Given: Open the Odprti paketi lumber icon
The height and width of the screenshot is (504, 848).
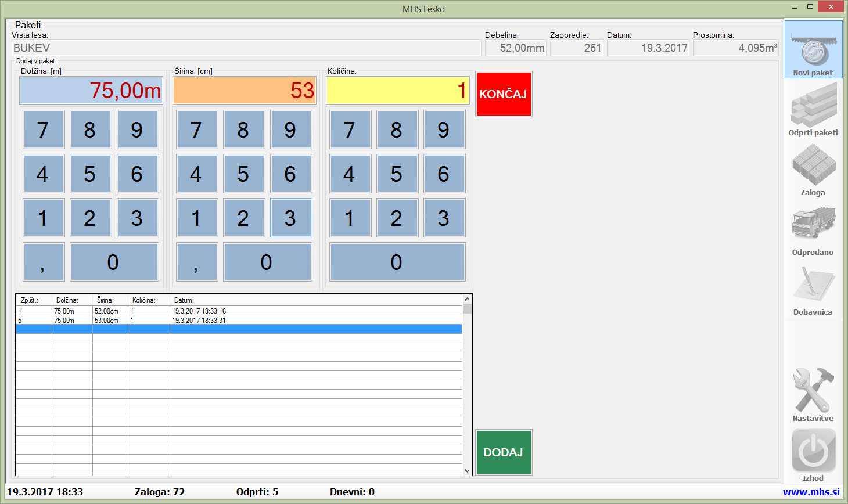Looking at the screenshot, I should pos(813,106).
